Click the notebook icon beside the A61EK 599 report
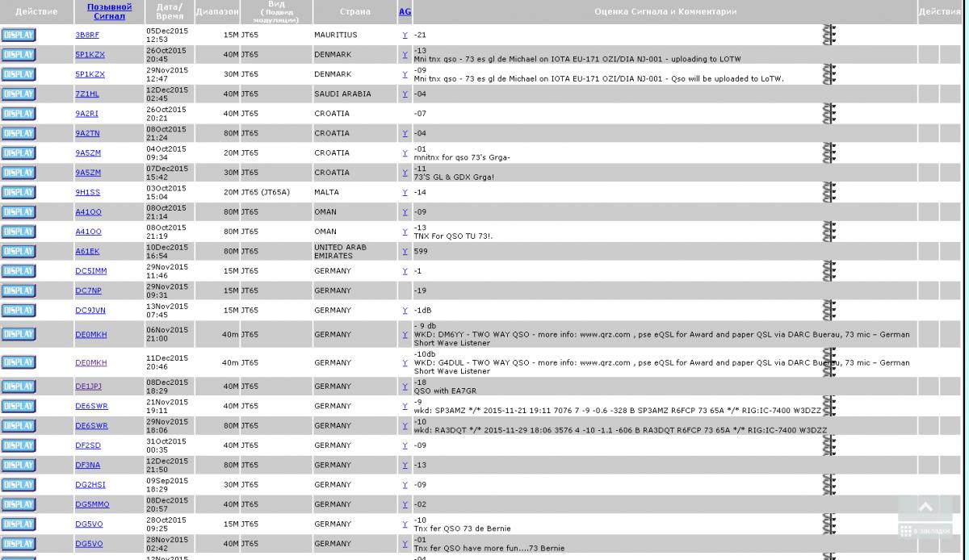 828,251
